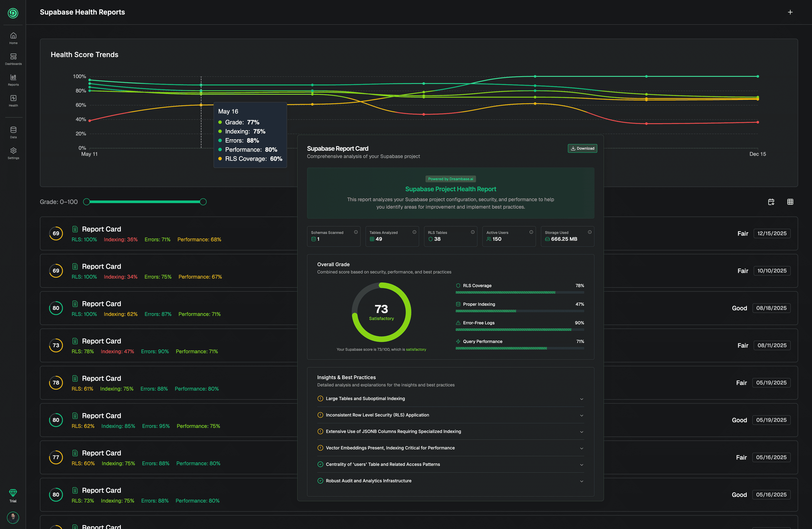Click info icon on Schemas Scanned card

[x=355, y=232]
